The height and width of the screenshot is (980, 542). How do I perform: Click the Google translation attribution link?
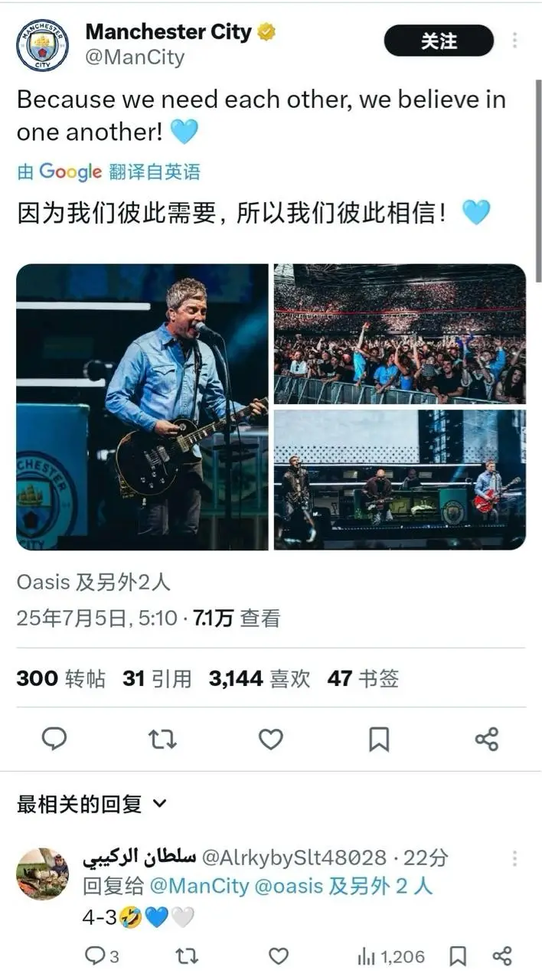(x=109, y=171)
